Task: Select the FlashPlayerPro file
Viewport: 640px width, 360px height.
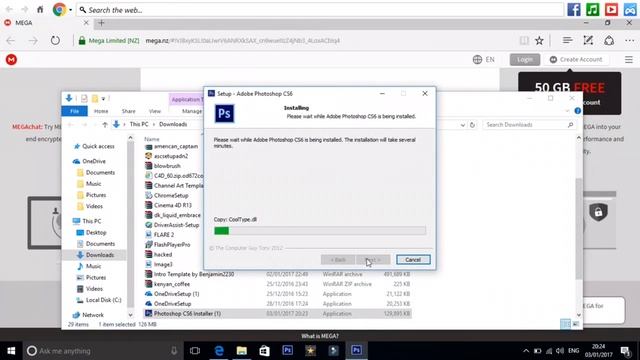Action: pyautogui.click(x=172, y=244)
